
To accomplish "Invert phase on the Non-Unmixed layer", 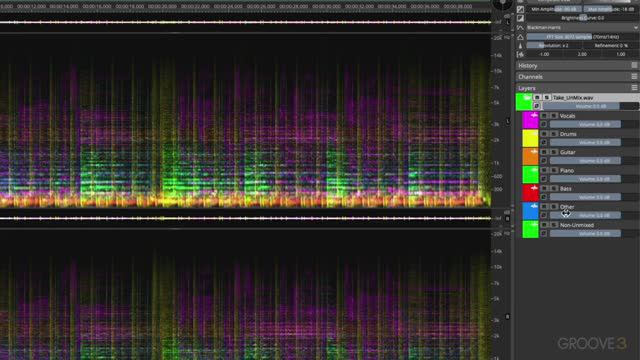I will point(544,233).
